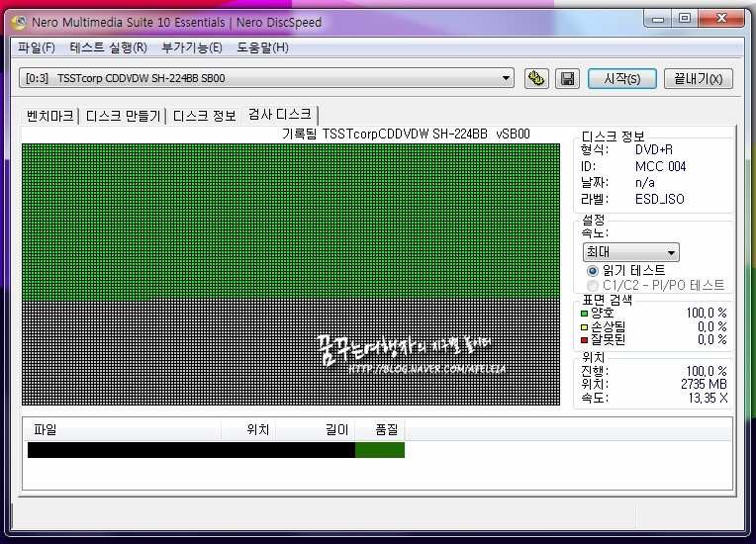This screenshot has width=756, height=544.
Task: Switch to the 디스크 만들기 tab
Action: click(123, 116)
